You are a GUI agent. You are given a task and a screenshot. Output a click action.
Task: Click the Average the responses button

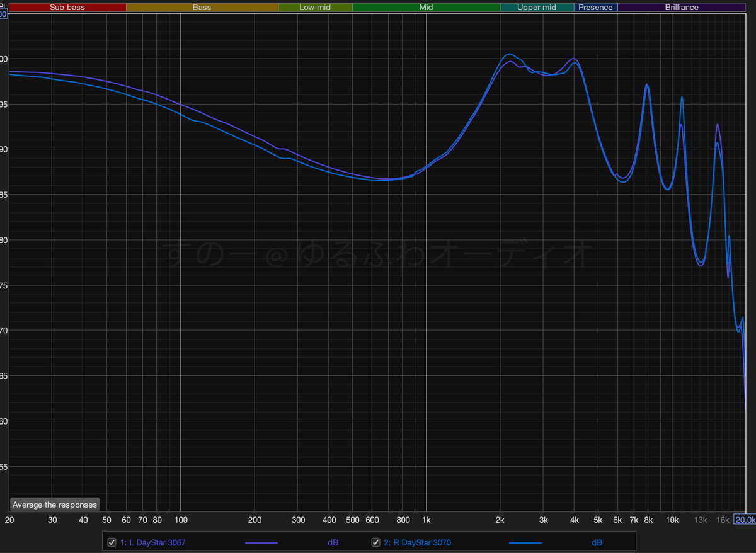click(55, 505)
